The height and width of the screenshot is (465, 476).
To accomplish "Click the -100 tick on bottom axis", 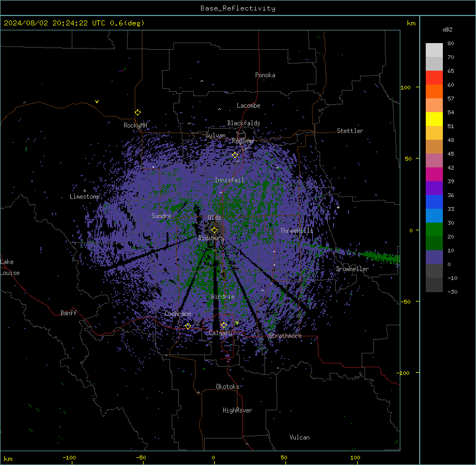I will point(69,457).
